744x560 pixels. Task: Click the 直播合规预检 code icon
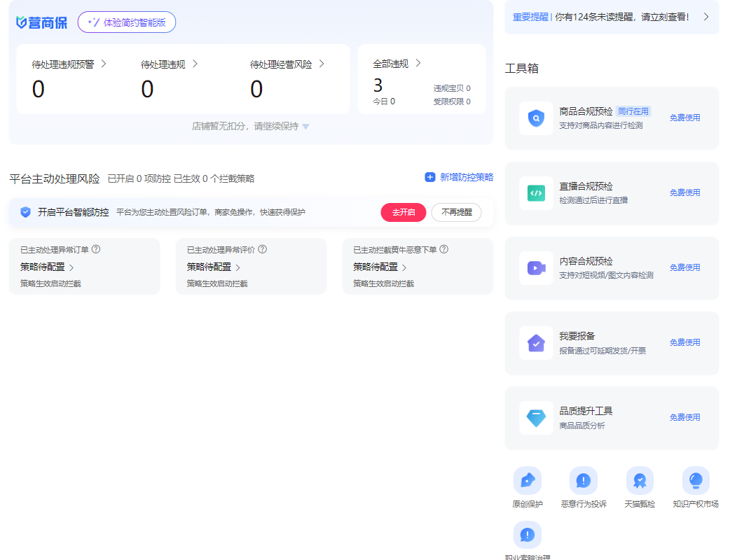pos(536,193)
